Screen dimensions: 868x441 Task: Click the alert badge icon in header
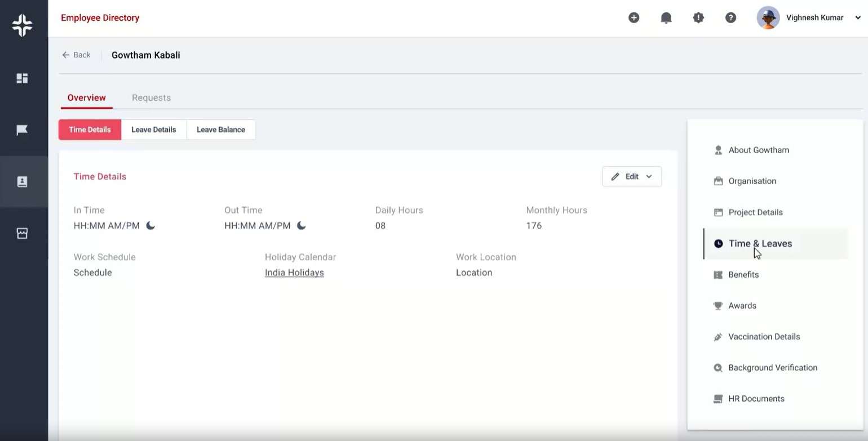click(x=698, y=18)
